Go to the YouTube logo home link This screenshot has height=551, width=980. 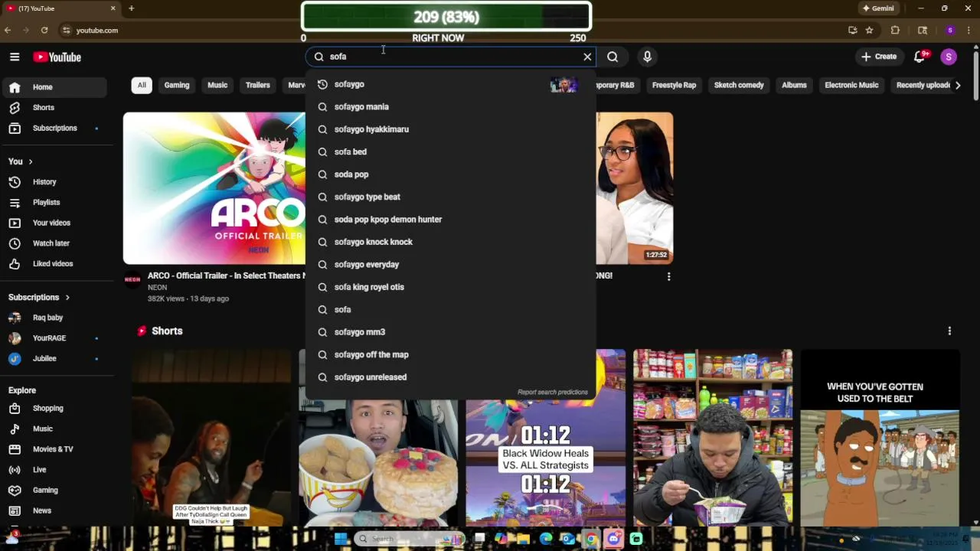[57, 57]
